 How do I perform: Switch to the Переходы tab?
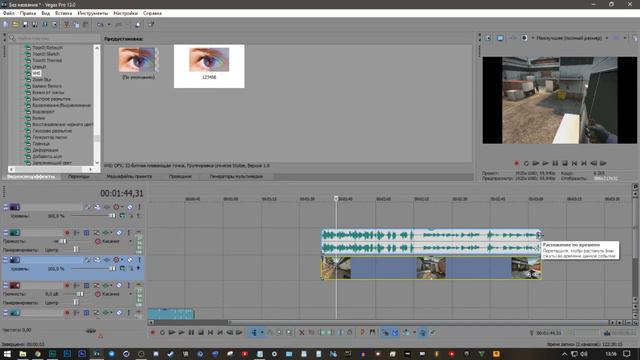tap(79, 177)
